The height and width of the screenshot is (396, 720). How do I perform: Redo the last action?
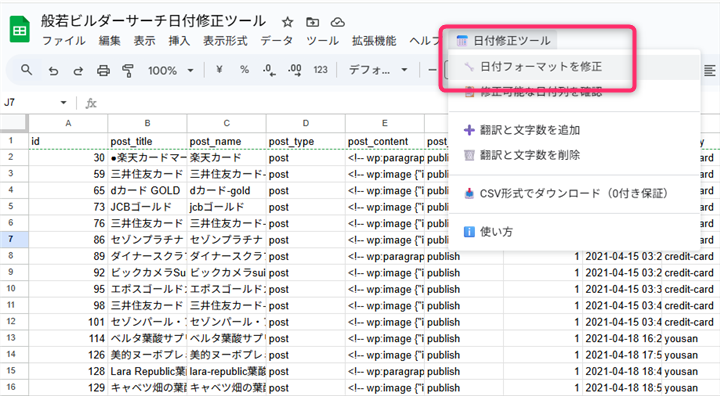click(x=78, y=70)
